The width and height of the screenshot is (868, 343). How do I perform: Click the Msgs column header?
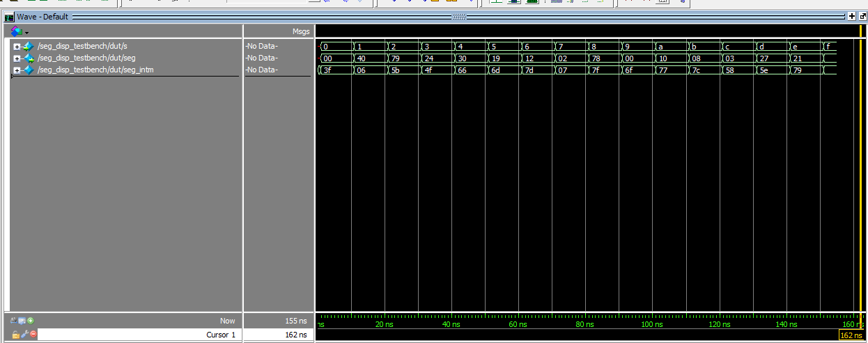tap(301, 32)
